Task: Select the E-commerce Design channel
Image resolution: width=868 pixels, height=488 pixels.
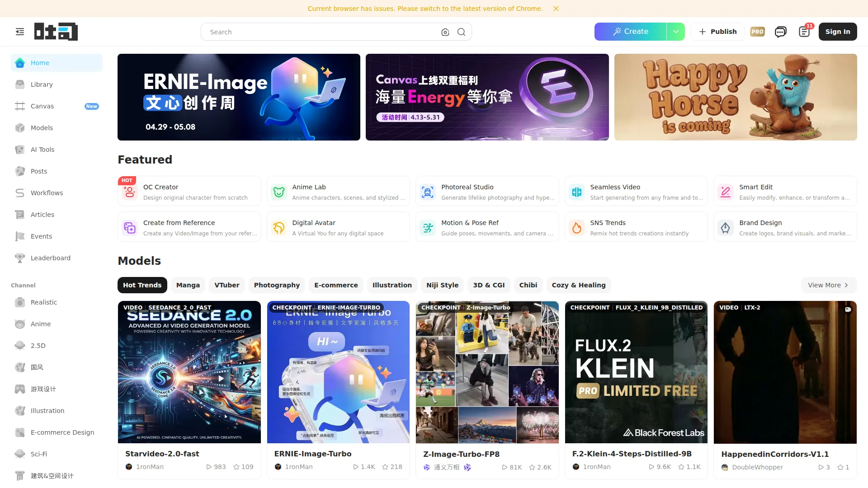Action: 57,432
